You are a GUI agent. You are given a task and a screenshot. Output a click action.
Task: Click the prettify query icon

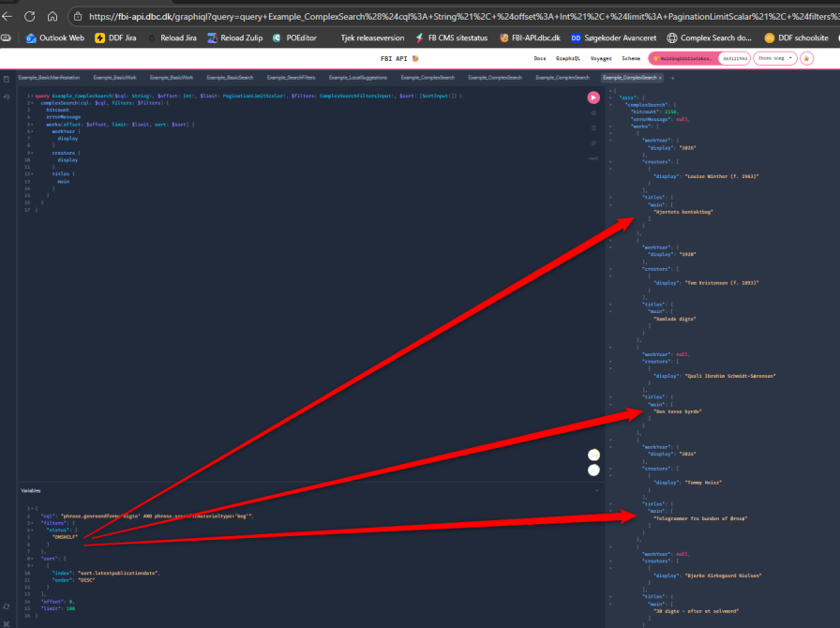[593, 113]
